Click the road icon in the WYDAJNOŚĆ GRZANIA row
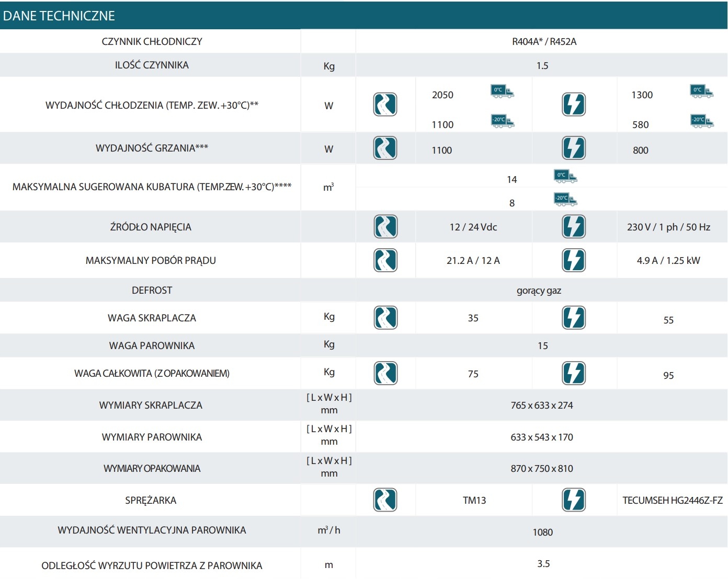Viewport: 728px width, 579px height. [385, 148]
